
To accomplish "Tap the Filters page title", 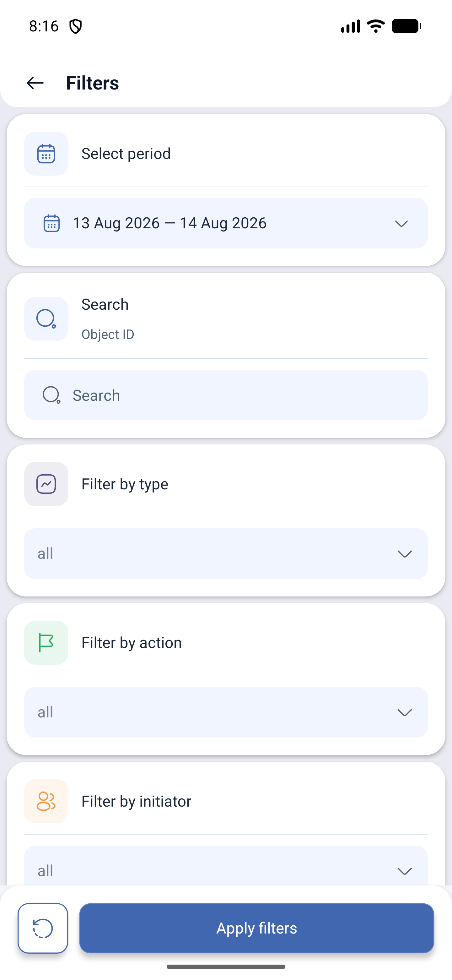I will point(92,83).
